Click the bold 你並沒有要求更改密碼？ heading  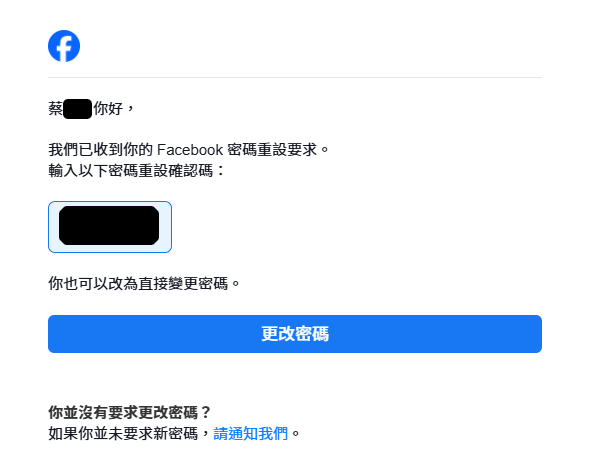tap(130, 412)
